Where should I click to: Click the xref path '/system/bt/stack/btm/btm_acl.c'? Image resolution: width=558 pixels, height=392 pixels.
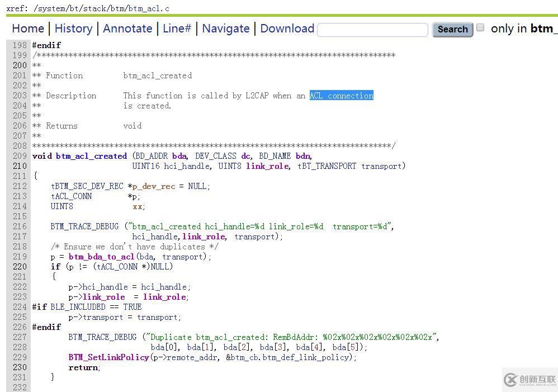pos(101,8)
